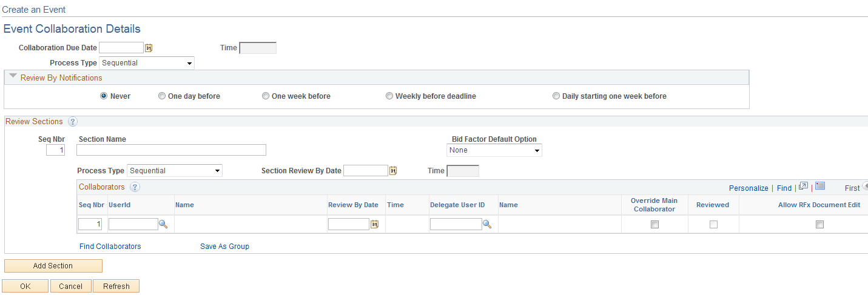Open the Find Collaborators link
Screen dimensions: 868x295
coord(110,247)
